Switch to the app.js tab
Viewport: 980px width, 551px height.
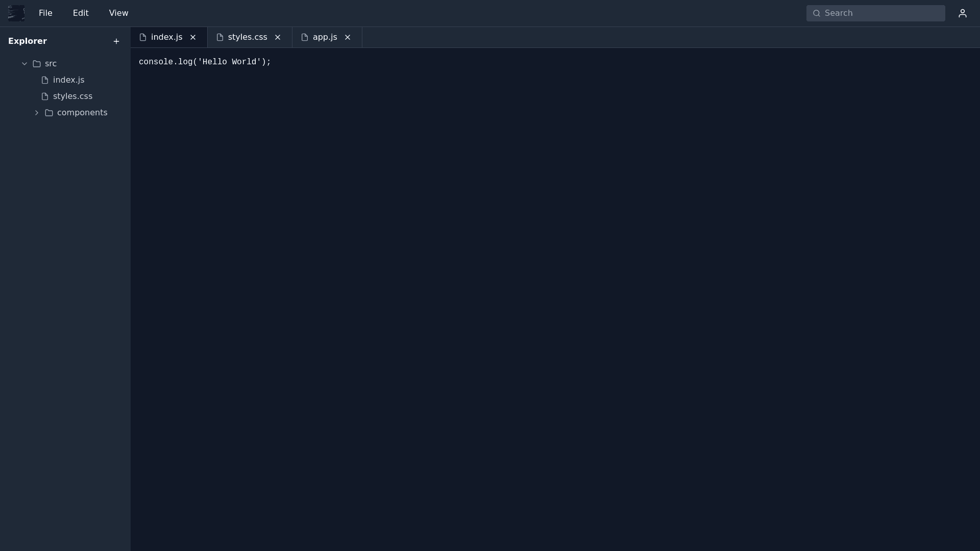click(325, 37)
